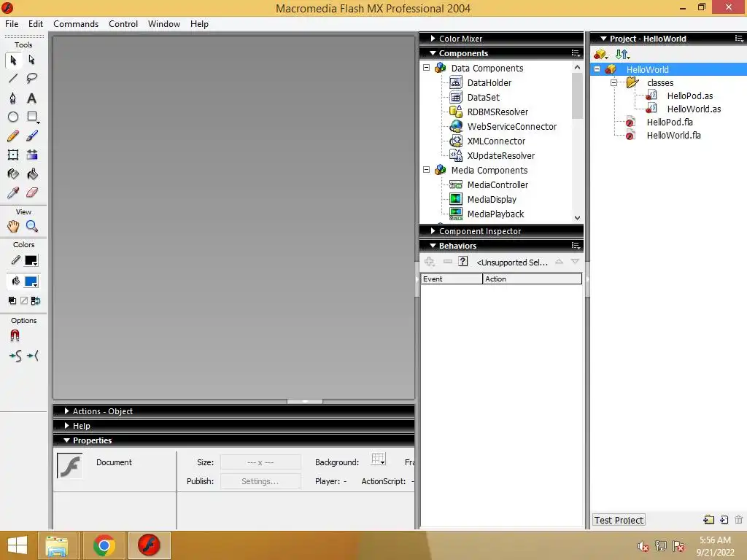
Task: Open the blue fill color swatch
Action: click(31, 281)
